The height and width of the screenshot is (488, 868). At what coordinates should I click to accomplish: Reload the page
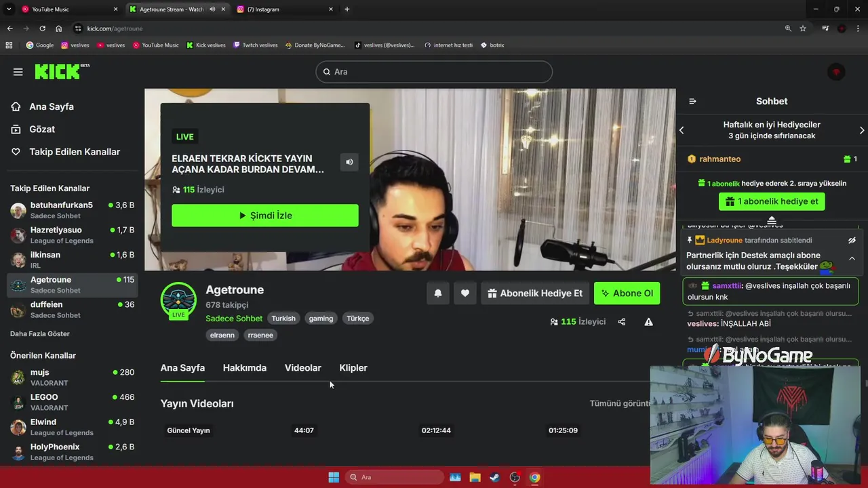coord(42,28)
